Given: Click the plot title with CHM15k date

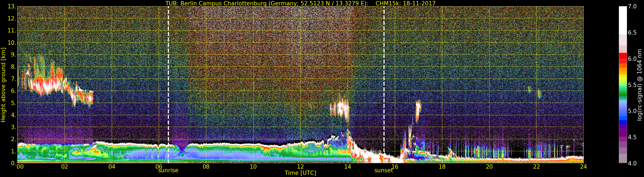Looking at the screenshot, I should (x=300, y=3).
